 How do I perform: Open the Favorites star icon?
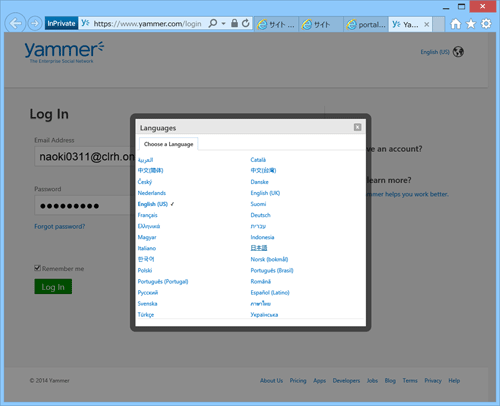[471, 24]
